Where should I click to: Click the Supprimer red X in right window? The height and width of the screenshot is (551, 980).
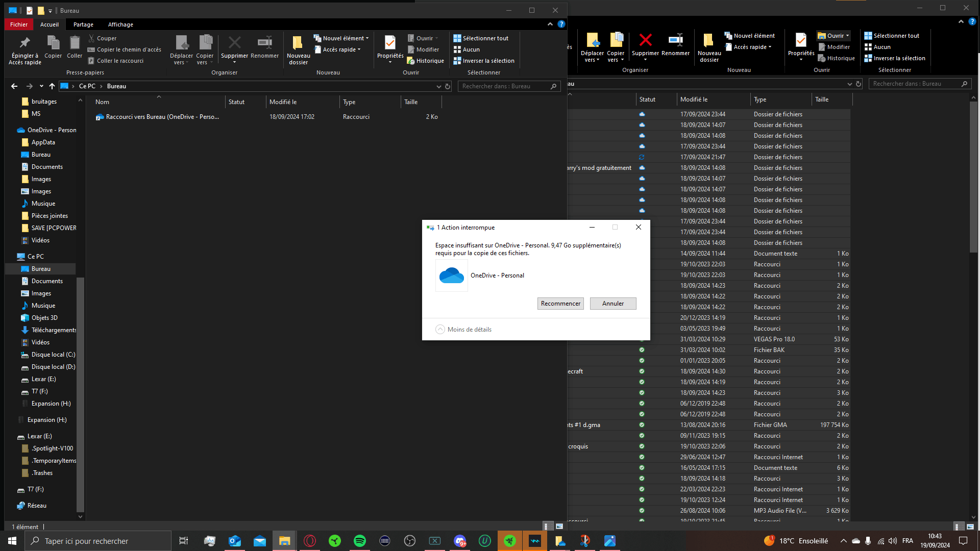[x=645, y=40]
